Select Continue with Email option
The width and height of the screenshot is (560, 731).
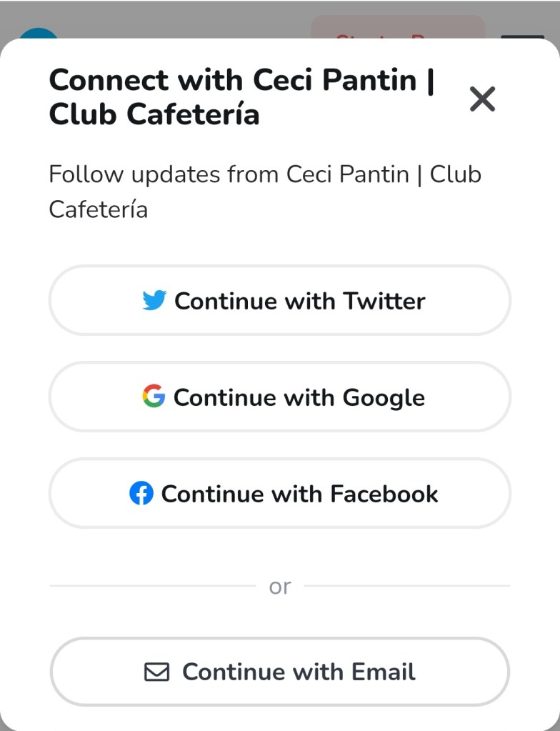pos(280,672)
